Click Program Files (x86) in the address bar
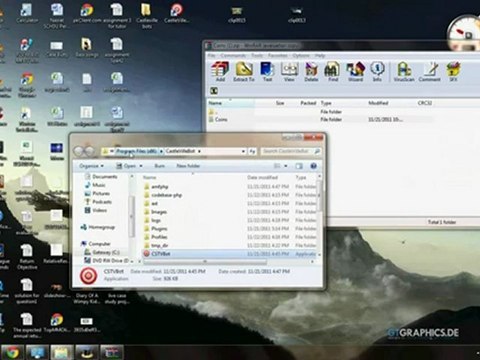Viewport: 480px width, 360px height. click(x=136, y=151)
